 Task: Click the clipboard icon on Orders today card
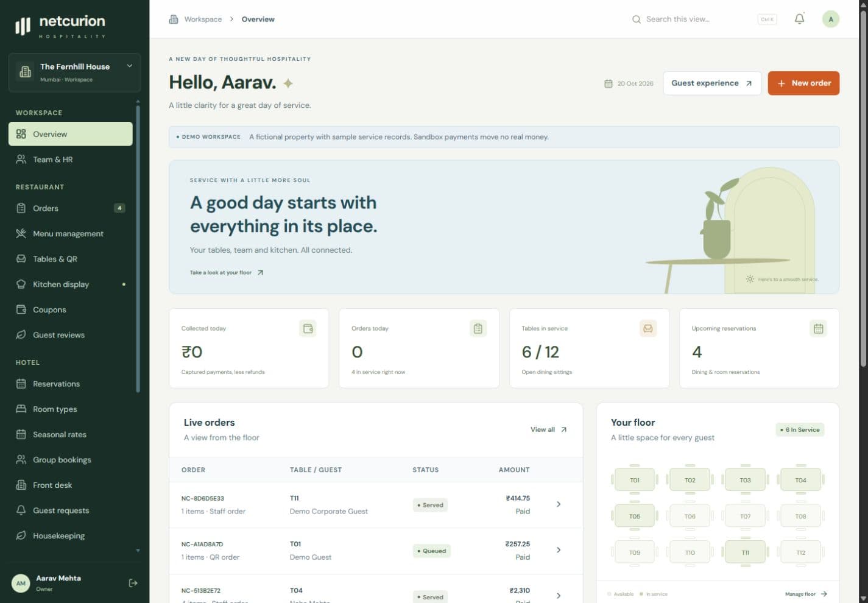click(478, 328)
